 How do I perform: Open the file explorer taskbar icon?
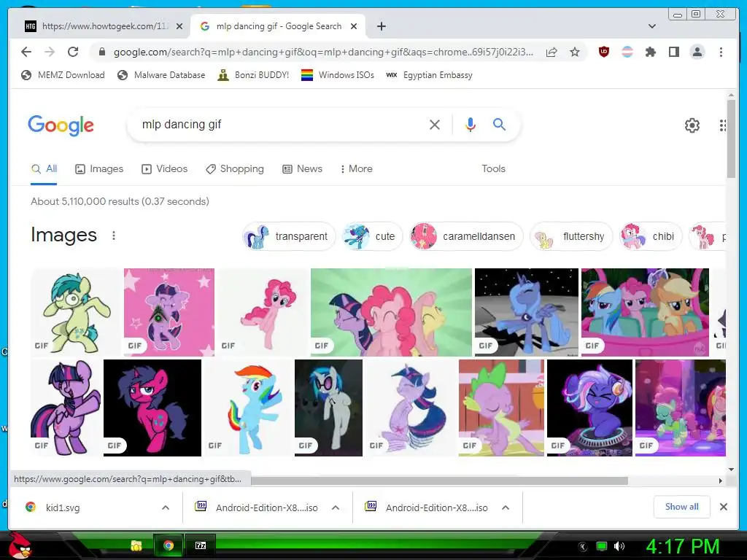(136, 545)
